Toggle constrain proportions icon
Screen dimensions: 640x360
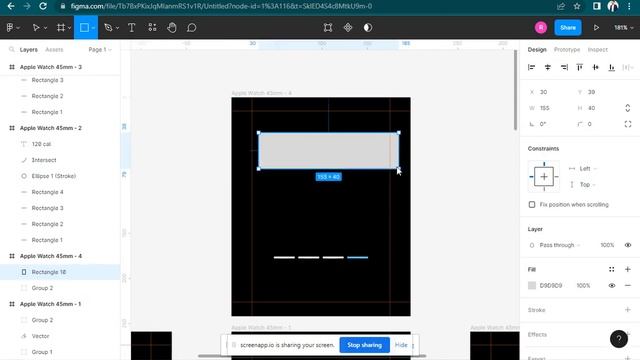coord(628,108)
